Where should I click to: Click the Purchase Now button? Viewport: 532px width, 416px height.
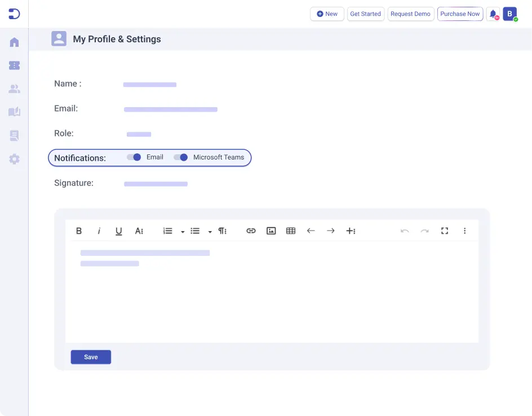click(460, 14)
